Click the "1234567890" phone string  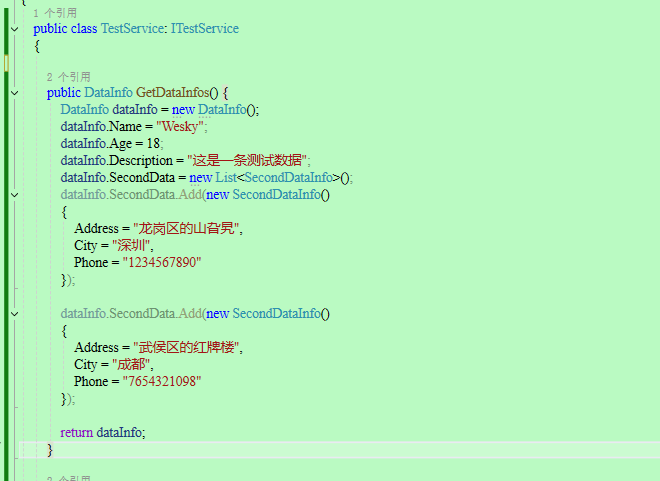coord(162,263)
